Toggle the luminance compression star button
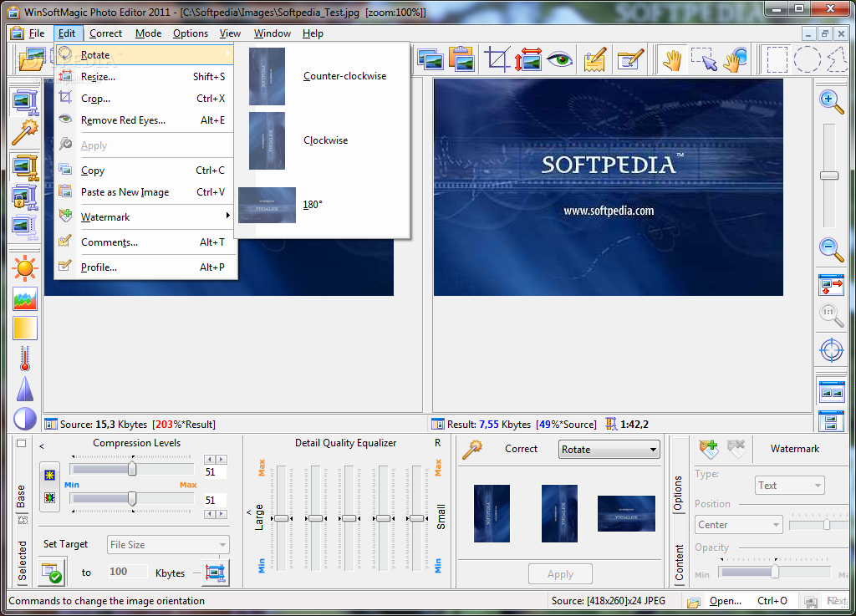856x616 pixels. (x=49, y=475)
